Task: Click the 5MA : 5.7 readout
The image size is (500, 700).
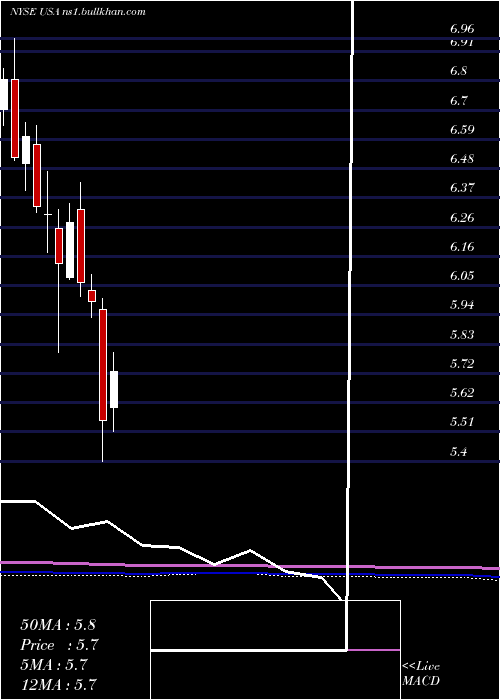Action: [x=56, y=665]
